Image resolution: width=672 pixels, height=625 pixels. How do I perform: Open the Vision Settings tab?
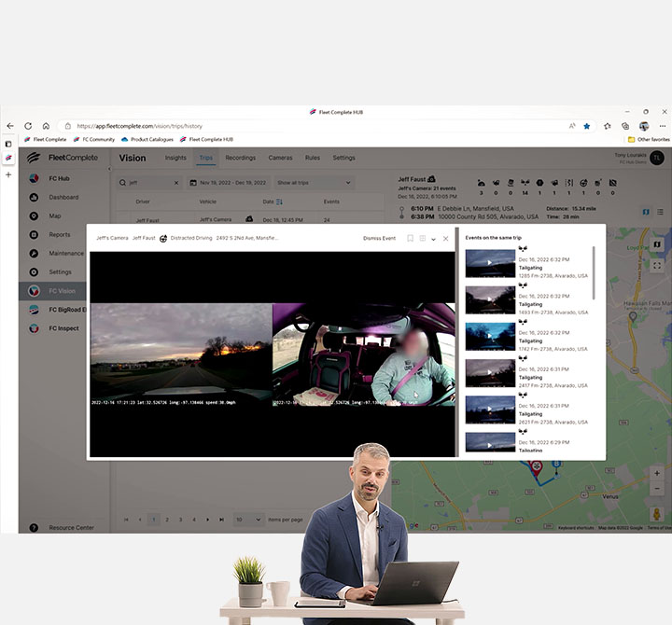click(x=343, y=158)
